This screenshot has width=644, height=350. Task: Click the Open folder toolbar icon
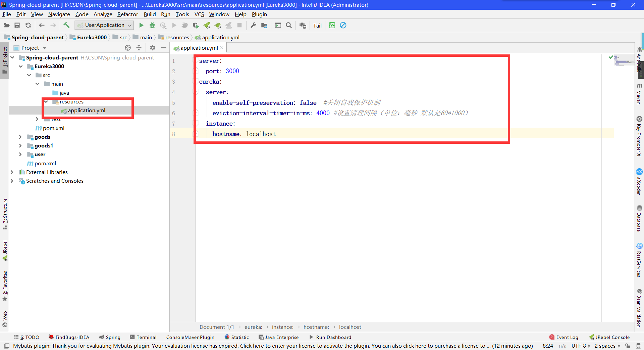point(6,25)
